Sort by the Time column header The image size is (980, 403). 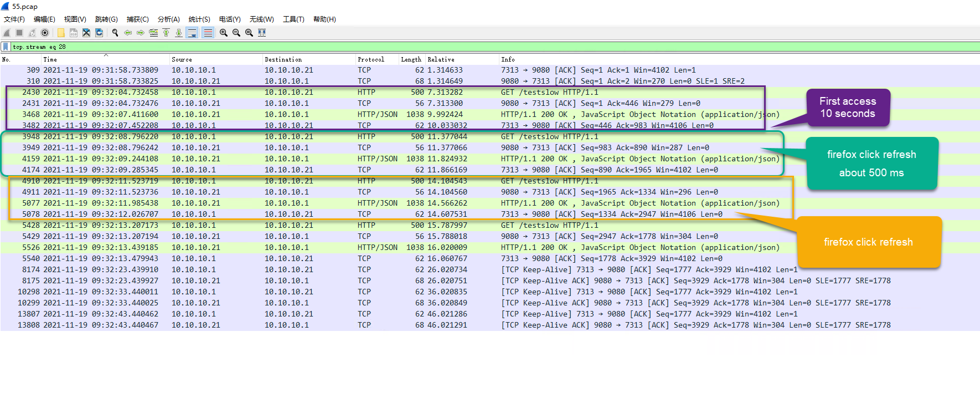pos(106,59)
